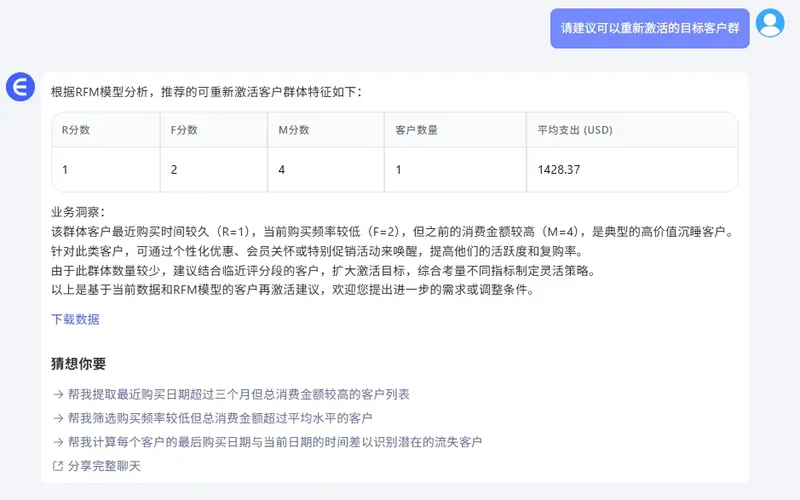Click the 客户数量 column header
The width and height of the screenshot is (800, 500).
(416, 130)
